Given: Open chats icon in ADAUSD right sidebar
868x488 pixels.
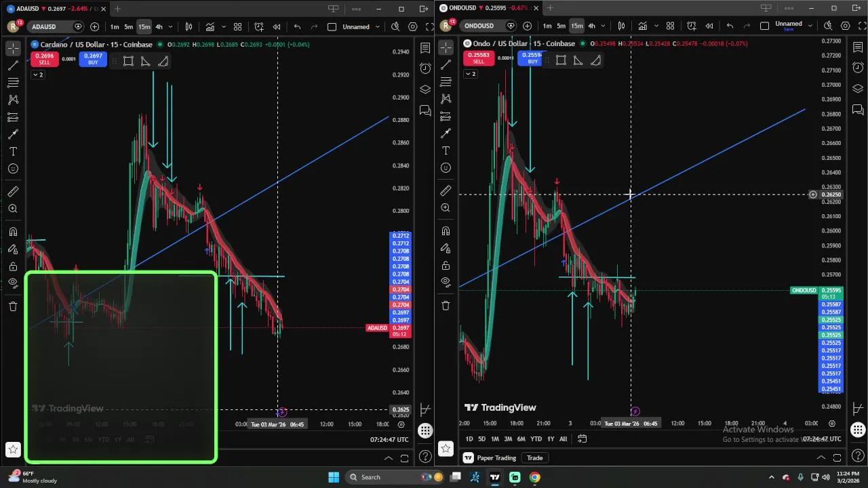Looking at the screenshot, I should click(425, 110).
